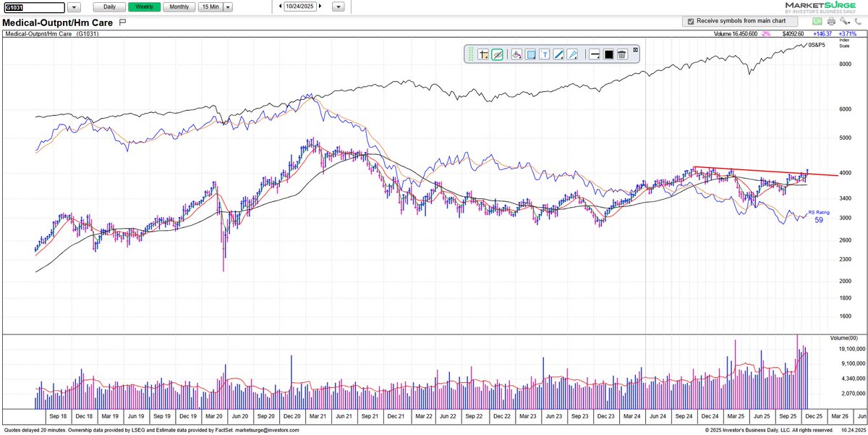Go to next date arrow
The image size is (868, 435).
point(321,7)
